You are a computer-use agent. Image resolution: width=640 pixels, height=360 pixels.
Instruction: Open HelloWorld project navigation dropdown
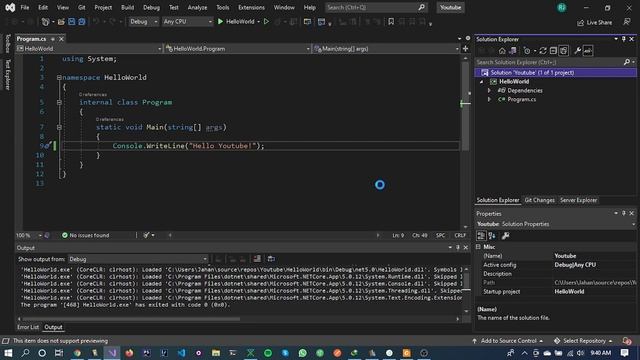pos(89,49)
